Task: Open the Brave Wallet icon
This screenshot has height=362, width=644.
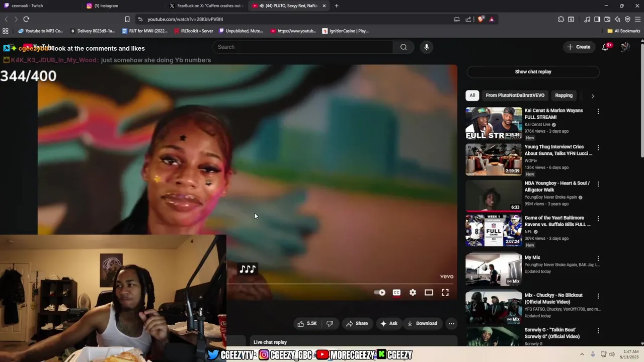Action: pos(607,19)
